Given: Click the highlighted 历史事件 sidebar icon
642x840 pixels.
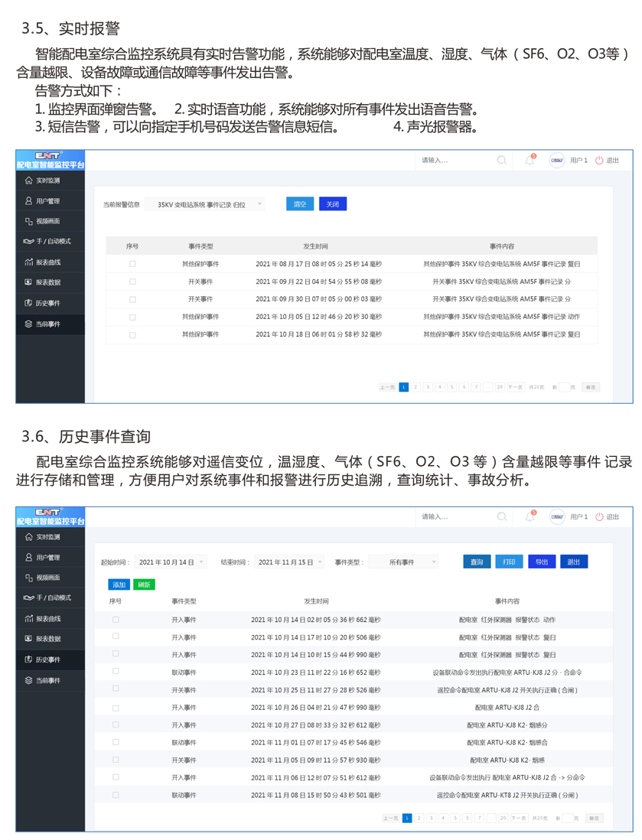Looking at the screenshot, I should (x=28, y=659).
